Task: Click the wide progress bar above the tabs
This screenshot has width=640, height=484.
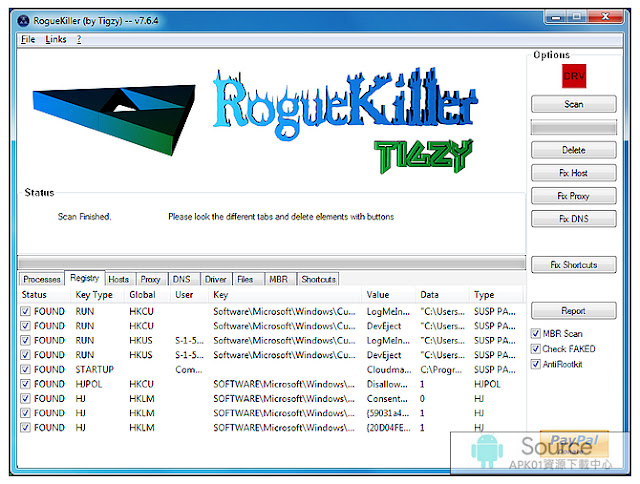Action: coord(272,262)
